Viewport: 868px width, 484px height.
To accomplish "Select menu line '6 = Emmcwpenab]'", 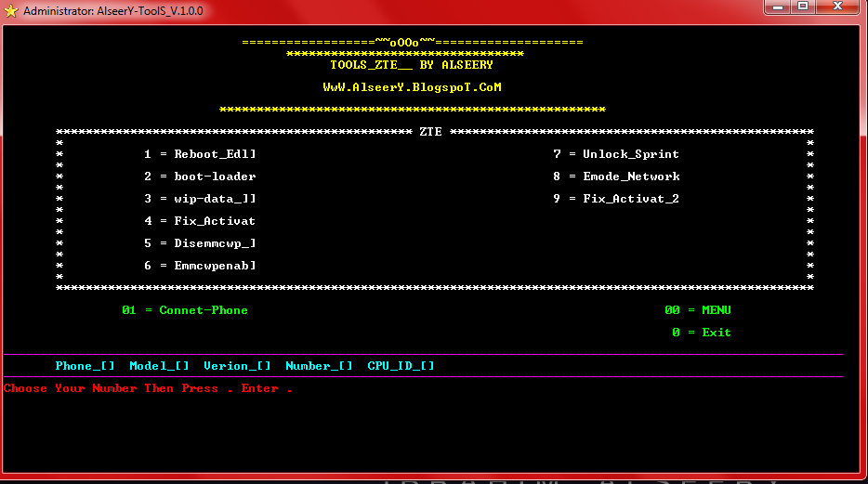I will click(x=200, y=266).
